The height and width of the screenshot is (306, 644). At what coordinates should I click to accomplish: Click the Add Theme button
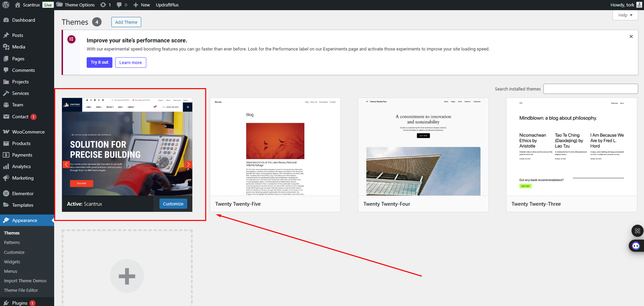tap(126, 22)
